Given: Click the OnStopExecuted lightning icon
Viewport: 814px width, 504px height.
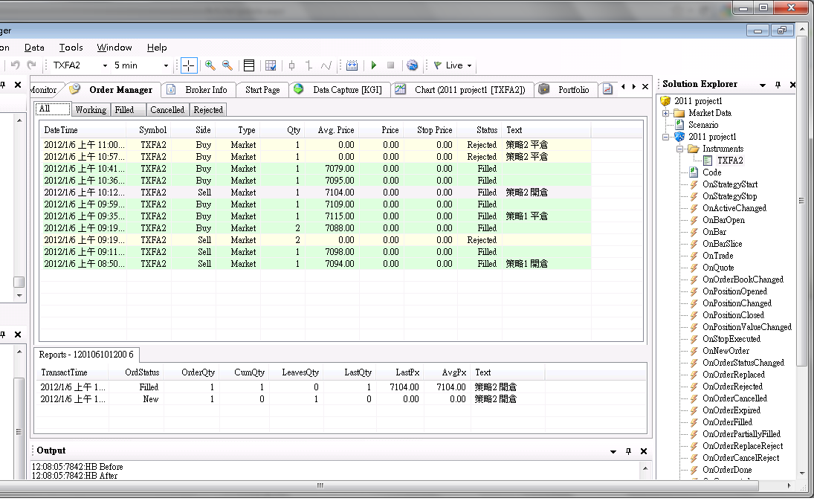Looking at the screenshot, I should 694,340.
